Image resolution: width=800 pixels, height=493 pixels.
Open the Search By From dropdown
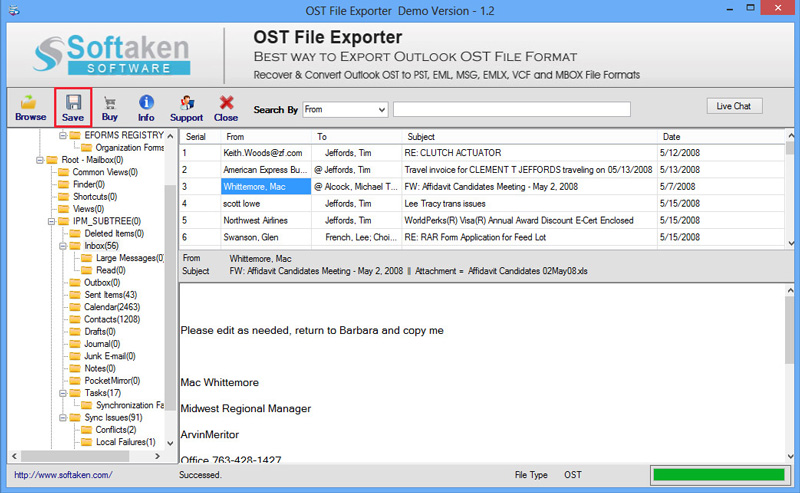pyautogui.click(x=345, y=109)
